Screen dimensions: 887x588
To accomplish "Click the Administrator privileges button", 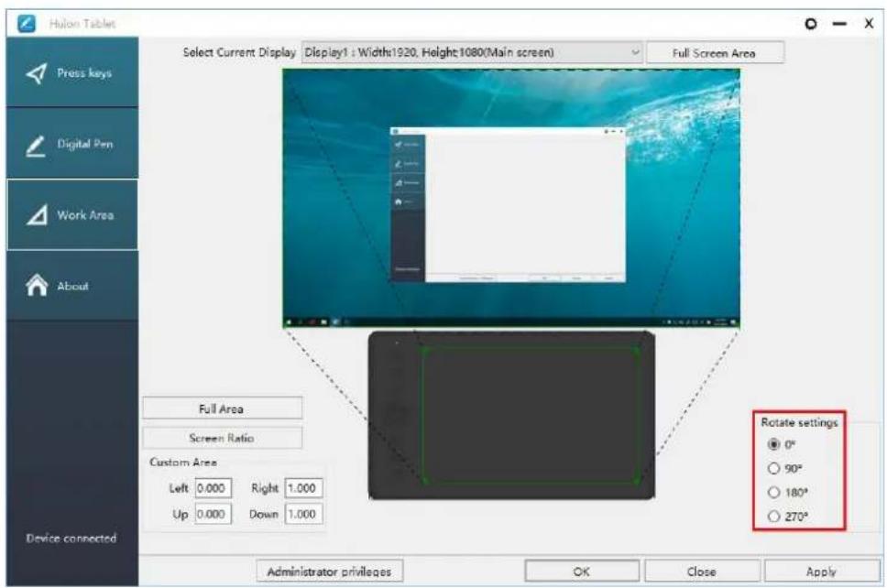I will tap(329, 572).
